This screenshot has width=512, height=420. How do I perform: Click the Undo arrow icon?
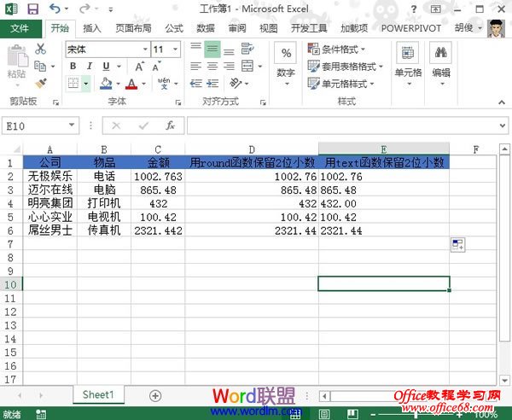[x=55, y=9]
